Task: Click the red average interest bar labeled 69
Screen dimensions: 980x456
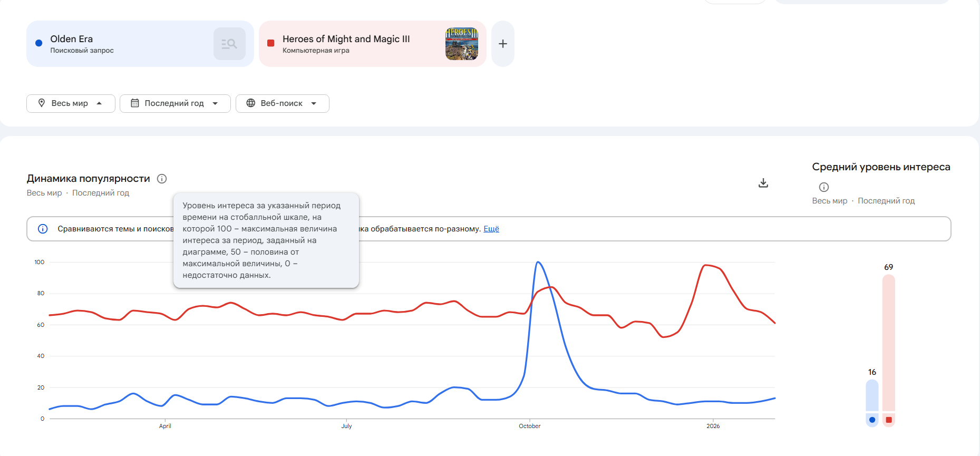Action: (889, 343)
